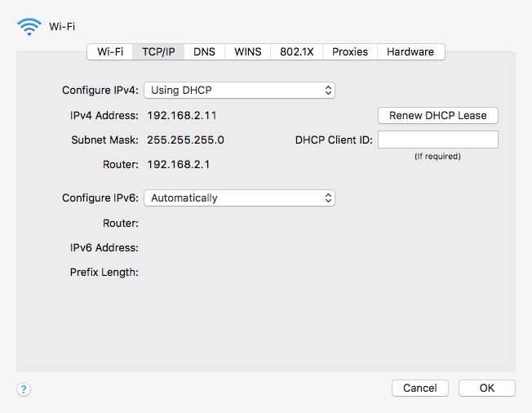Show the Hardware tab

click(x=410, y=51)
